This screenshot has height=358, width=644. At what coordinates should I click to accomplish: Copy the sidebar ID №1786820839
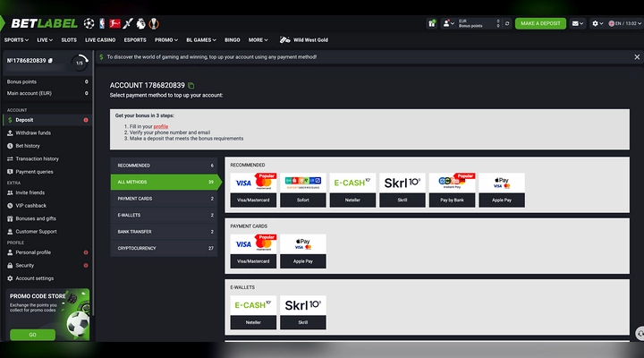(x=50, y=61)
